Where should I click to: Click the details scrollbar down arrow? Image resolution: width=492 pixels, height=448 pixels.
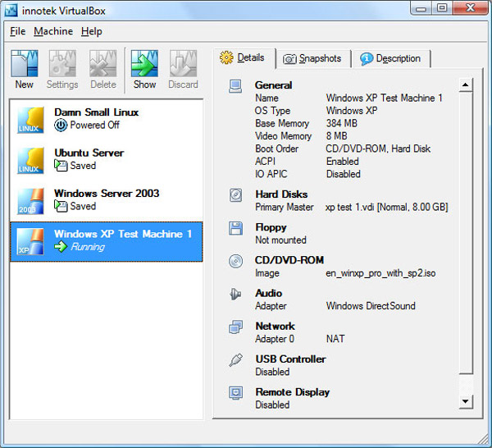tap(466, 401)
